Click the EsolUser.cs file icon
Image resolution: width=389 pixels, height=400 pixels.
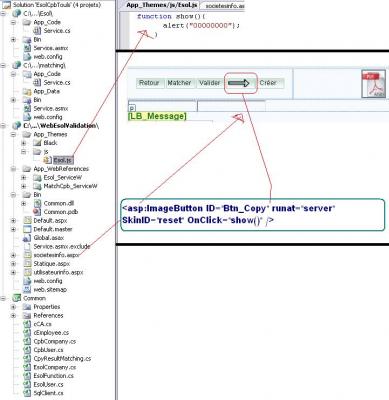click(27, 384)
